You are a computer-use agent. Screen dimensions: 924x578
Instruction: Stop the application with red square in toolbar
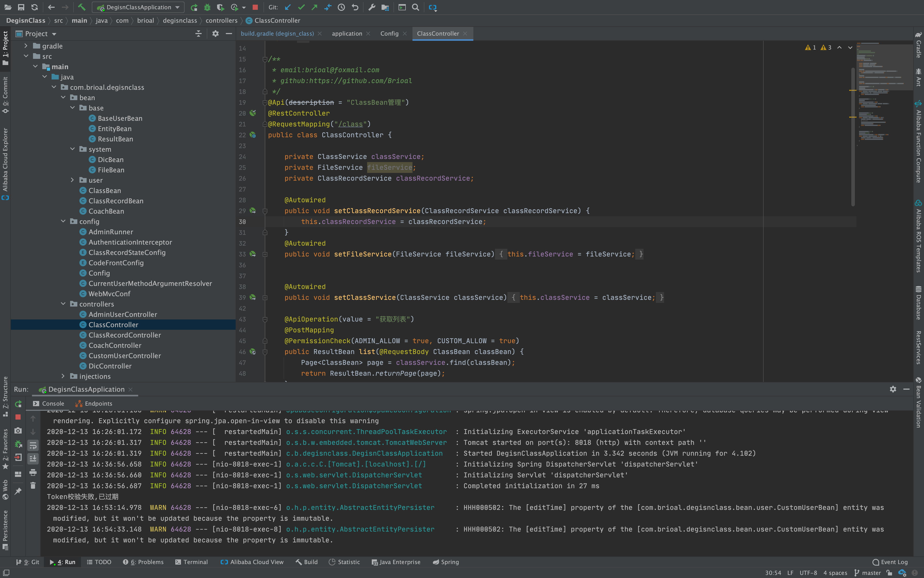pyautogui.click(x=255, y=7)
